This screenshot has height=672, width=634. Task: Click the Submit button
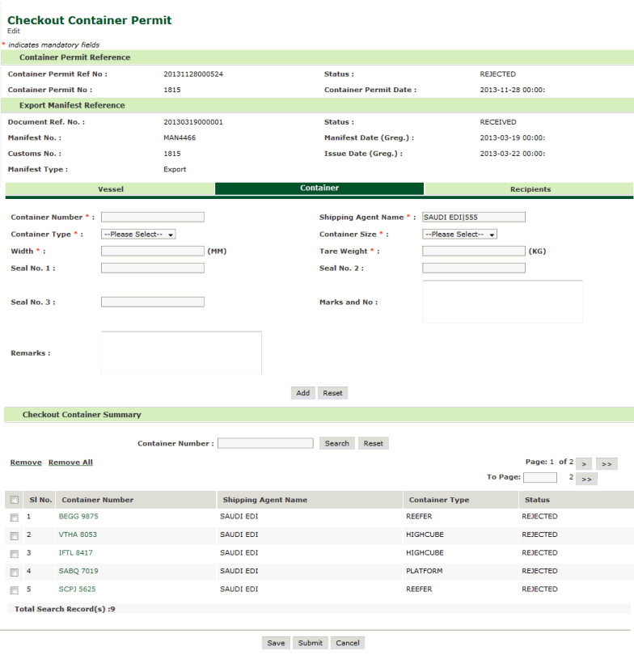309,643
